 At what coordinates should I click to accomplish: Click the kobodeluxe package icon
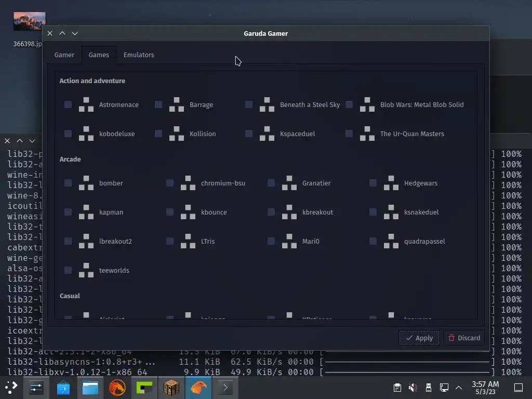[x=86, y=134]
